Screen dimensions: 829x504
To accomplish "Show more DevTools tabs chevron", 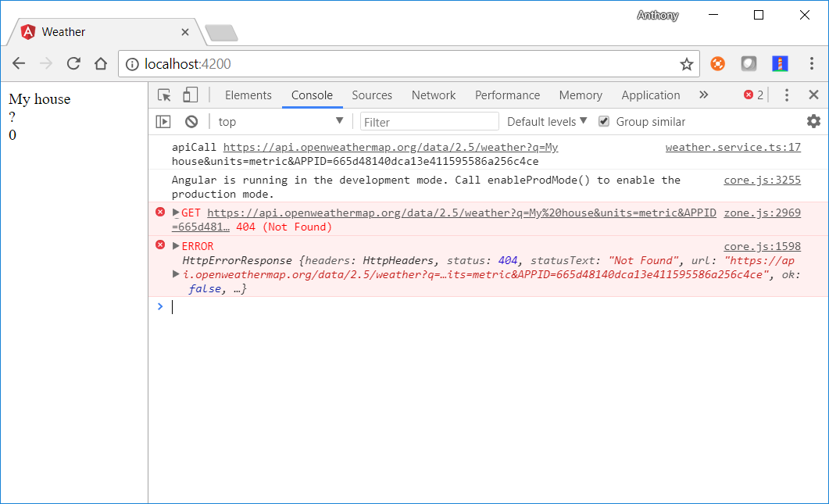I will (704, 95).
